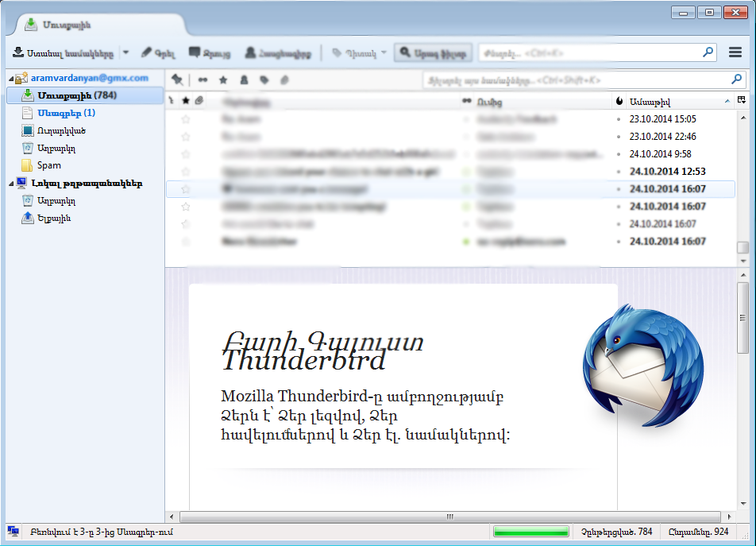Click the preview pane scroll-down arrow
The width and height of the screenshot is (756, 546).
(743, 504)
